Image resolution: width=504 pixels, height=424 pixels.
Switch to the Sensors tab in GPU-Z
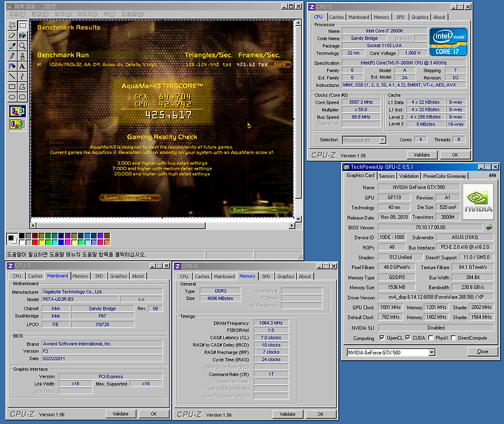point(387,176)
